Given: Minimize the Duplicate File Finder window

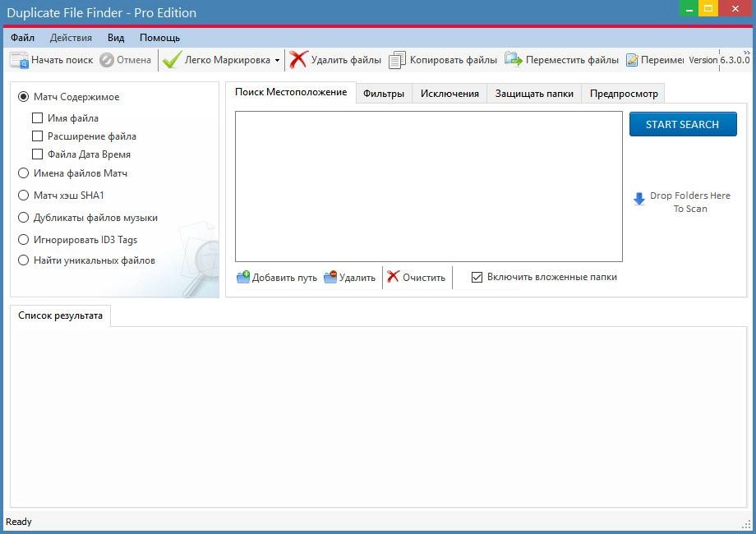Looking at the screenshot, I should (689, 9).
